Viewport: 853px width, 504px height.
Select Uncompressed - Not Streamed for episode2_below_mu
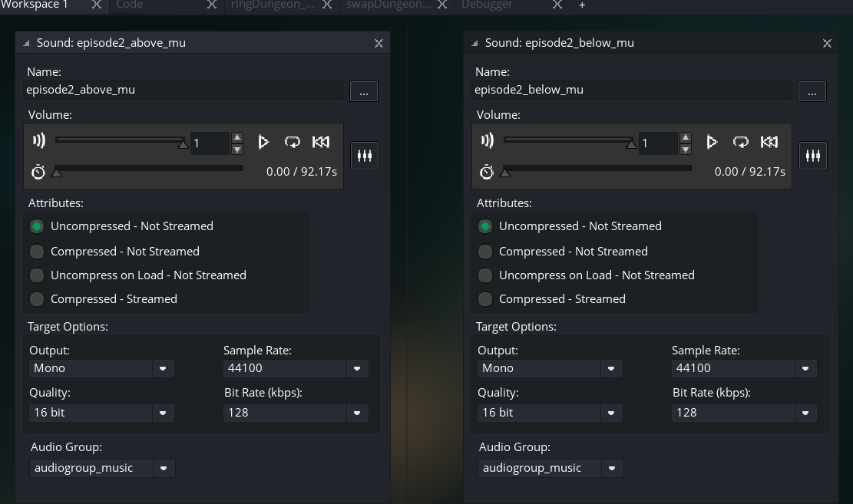tap(484, 226)
